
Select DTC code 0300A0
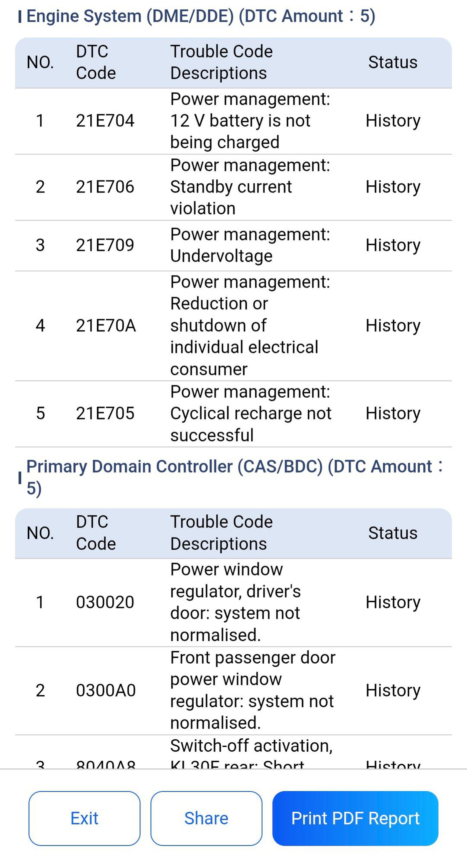point(106,690)
